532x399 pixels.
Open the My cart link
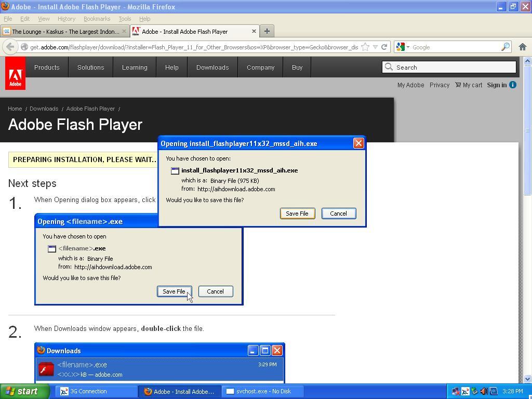(x=469, y=85)
